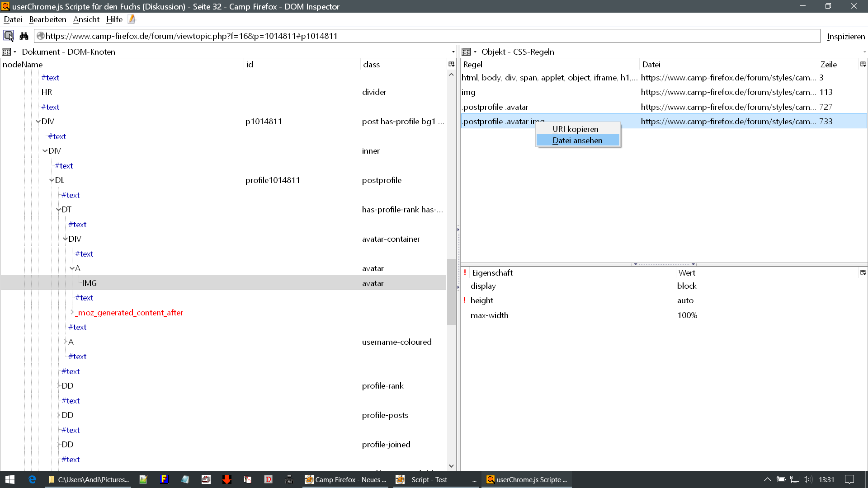
Task: Click the column picker in CSS rules header
Action: (863, 64)
